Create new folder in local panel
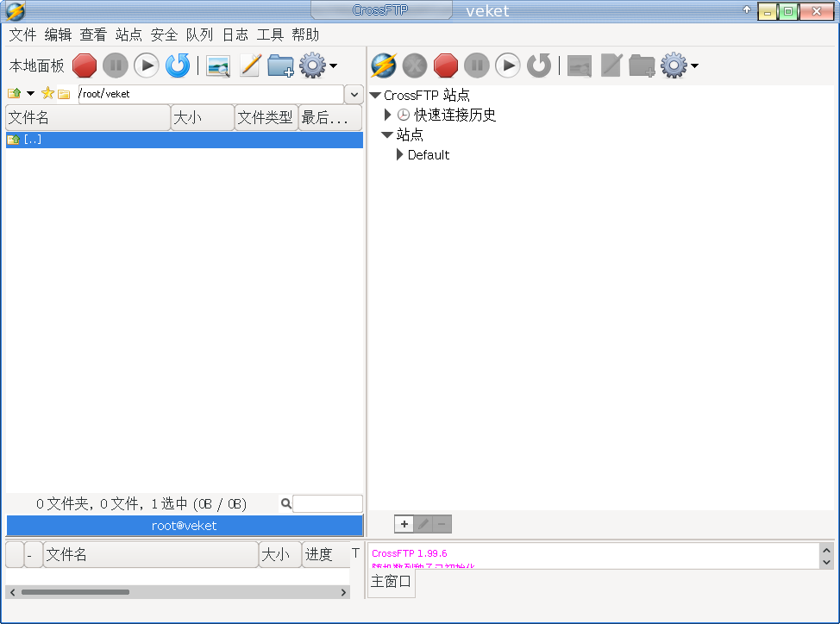 click(x=280, y=66)
